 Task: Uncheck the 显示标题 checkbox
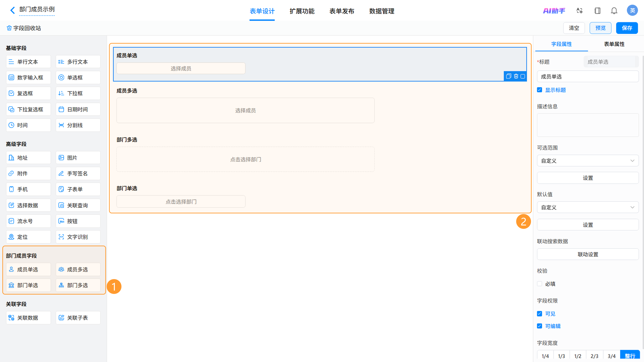[x=540, y=90]
